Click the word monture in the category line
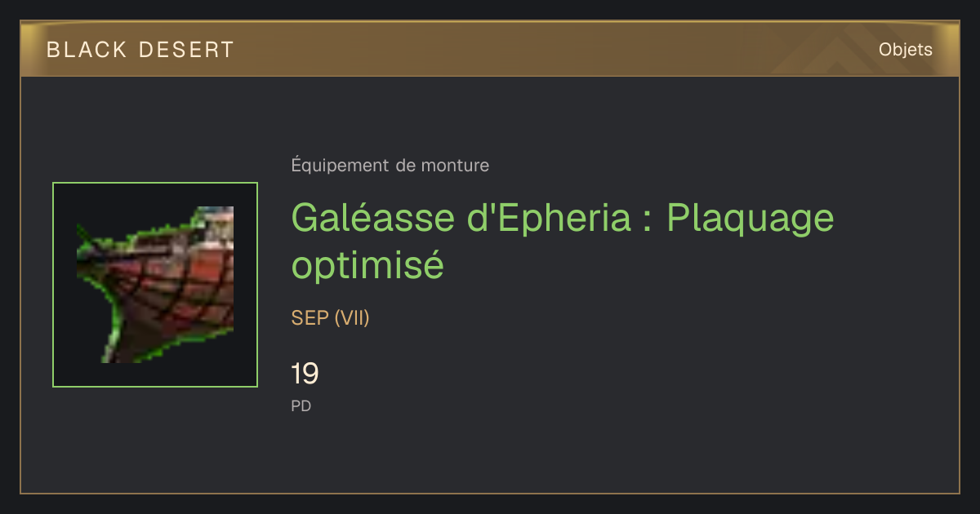 (455, 166)
